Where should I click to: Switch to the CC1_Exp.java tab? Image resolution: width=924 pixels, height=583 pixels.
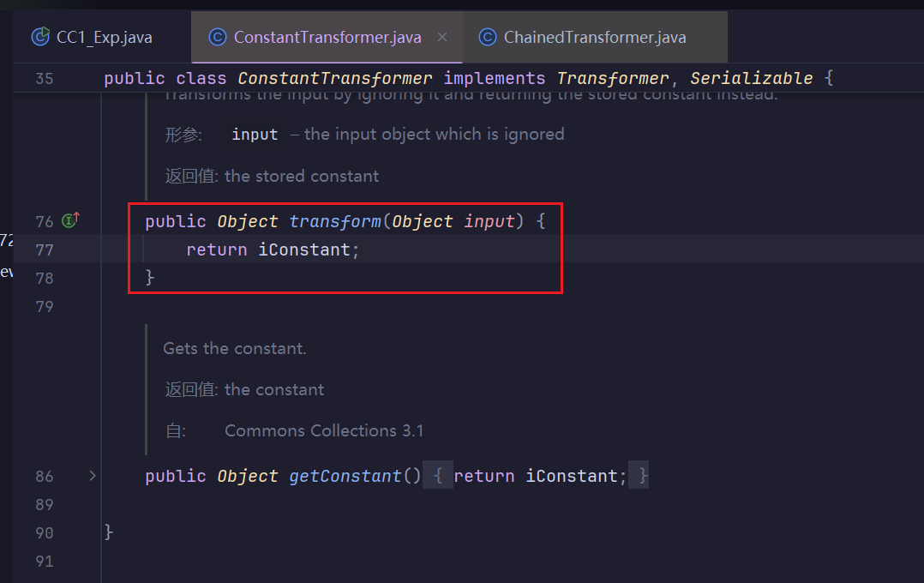(x=103, y=37)
